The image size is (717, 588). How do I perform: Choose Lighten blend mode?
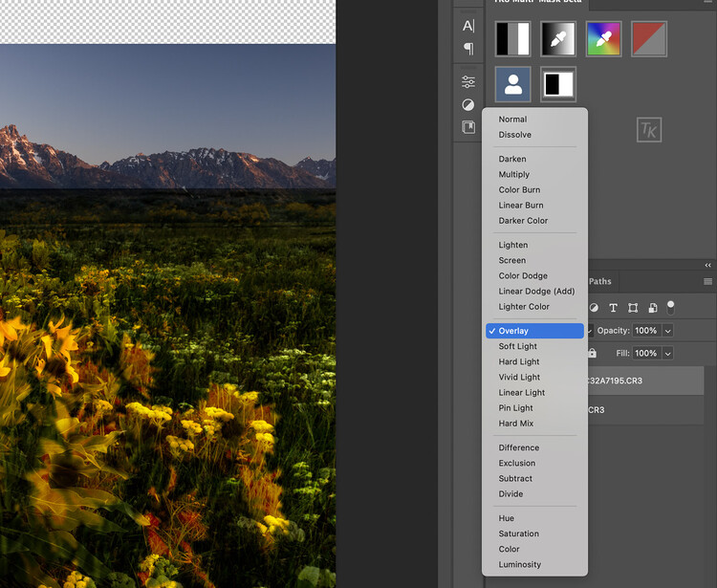click(x=513, y=245)
